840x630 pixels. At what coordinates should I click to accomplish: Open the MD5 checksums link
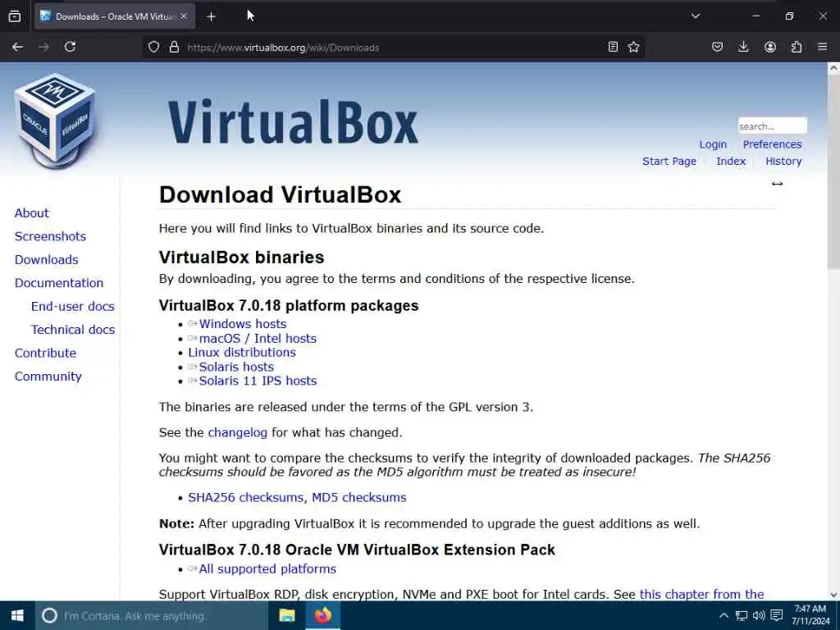point(359,498)
